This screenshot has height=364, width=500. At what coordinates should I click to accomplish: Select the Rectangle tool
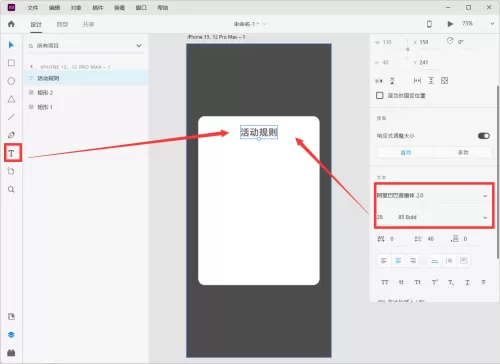11,63
